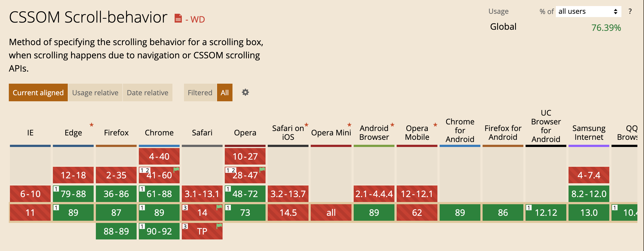The image size is (644, 251).
Task: Click the question mark help icon
Action: point(630,12)
